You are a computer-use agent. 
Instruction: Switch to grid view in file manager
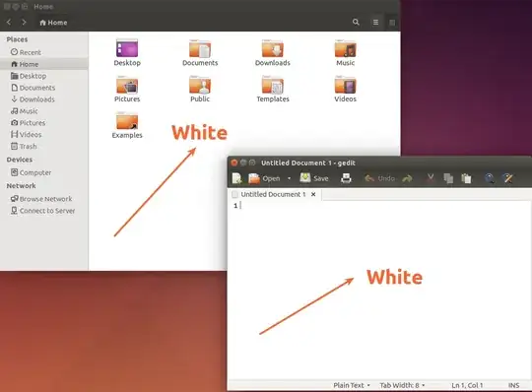pos(392,23)
